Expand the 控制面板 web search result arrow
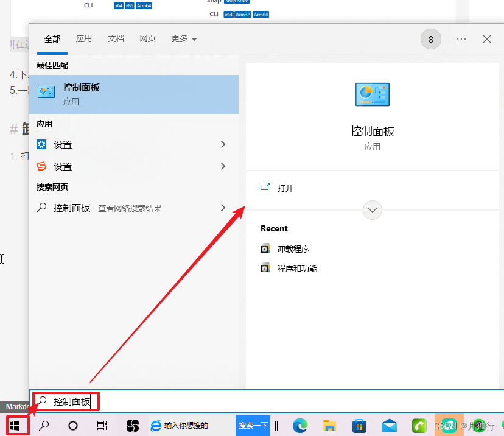 point(223,208)
